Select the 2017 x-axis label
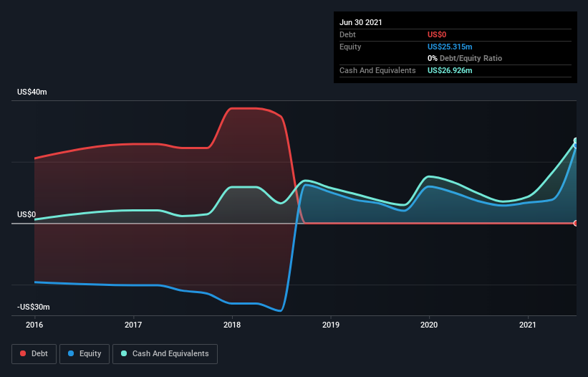 pos(133,325)
